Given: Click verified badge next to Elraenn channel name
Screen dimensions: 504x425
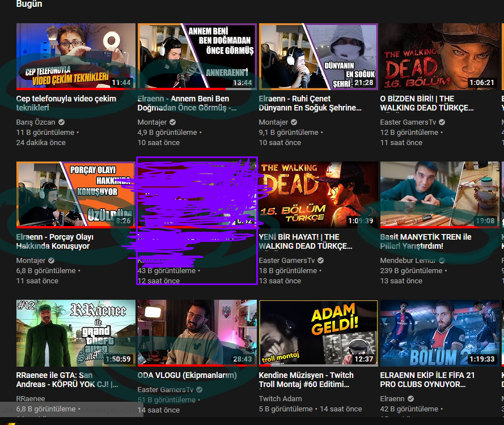Looking at the screenshot, I should (410, 399).
